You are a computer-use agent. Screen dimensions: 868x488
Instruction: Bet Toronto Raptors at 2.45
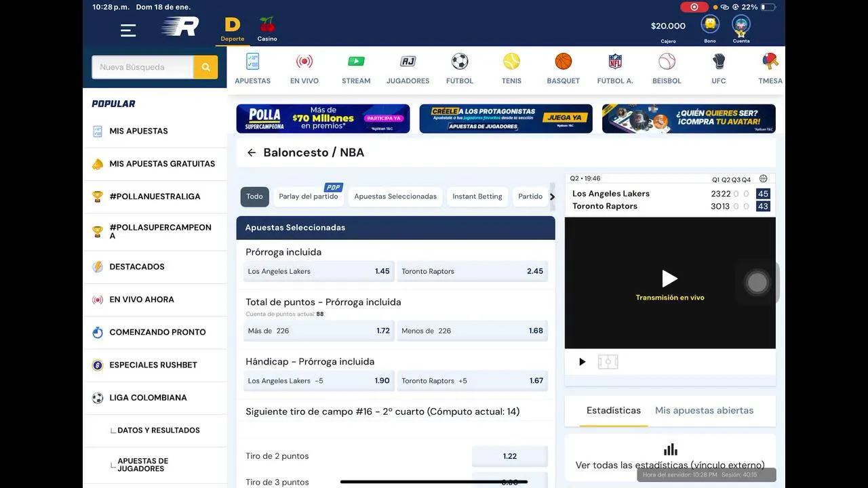473,271
